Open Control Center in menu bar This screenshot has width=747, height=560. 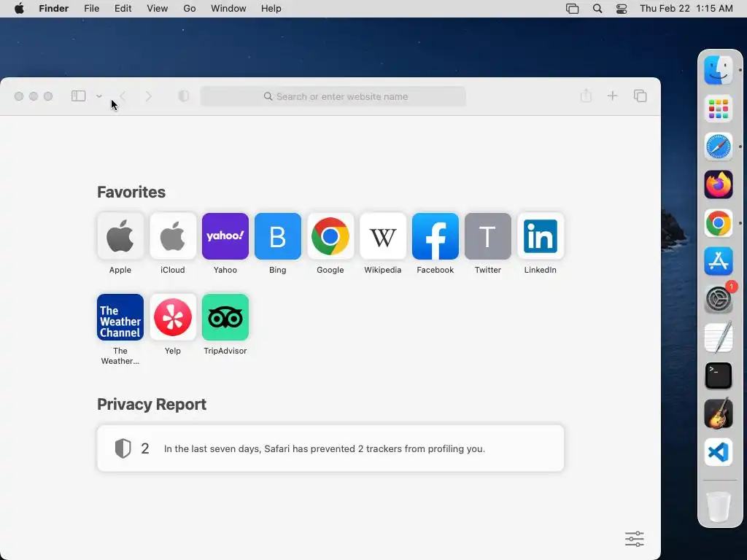622,9
